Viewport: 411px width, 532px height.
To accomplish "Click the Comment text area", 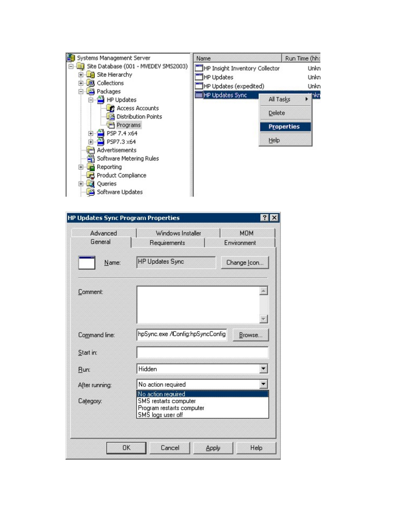I will (198, 305).
